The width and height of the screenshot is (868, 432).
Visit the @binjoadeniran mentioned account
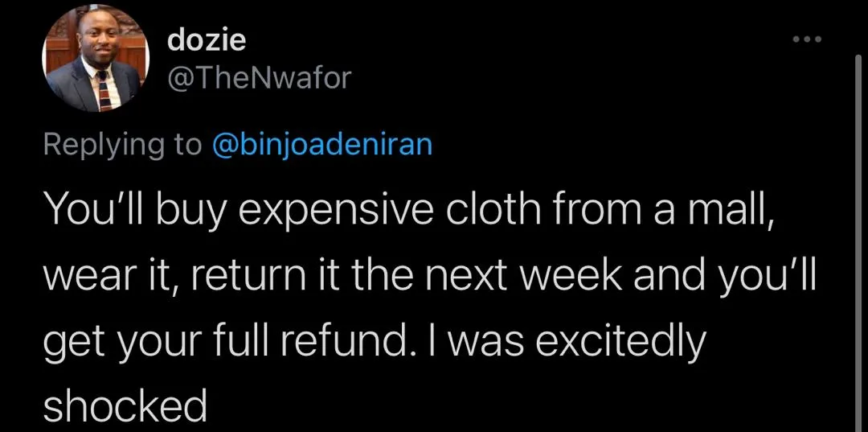click(321, 145)
